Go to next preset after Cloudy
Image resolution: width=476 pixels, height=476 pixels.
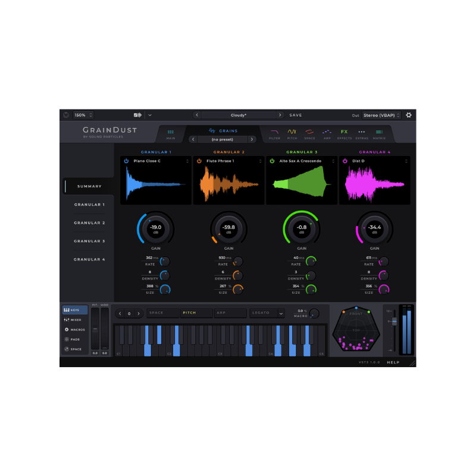pos(280,115)
